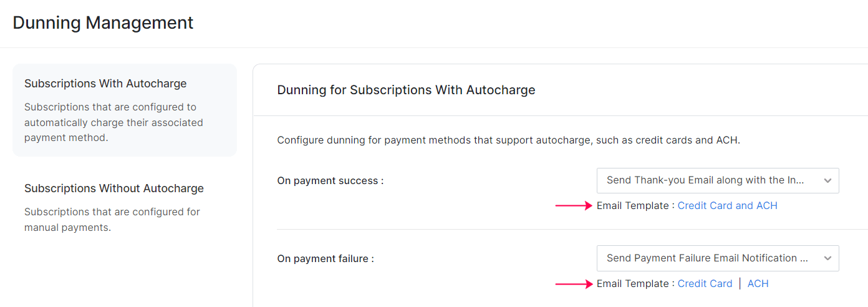The width and height of the screenshot is (868, 307).
Task: Click Email Template label under payment success
Action: 635,206
